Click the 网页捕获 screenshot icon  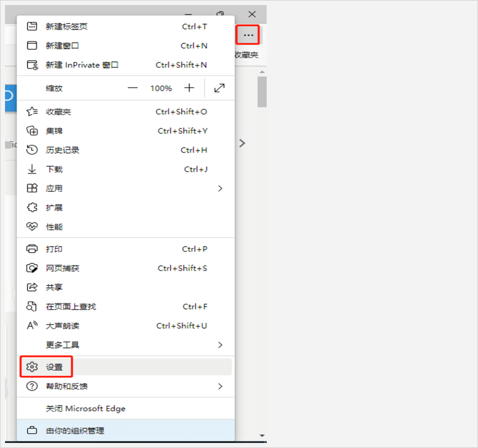click(32, 268)
